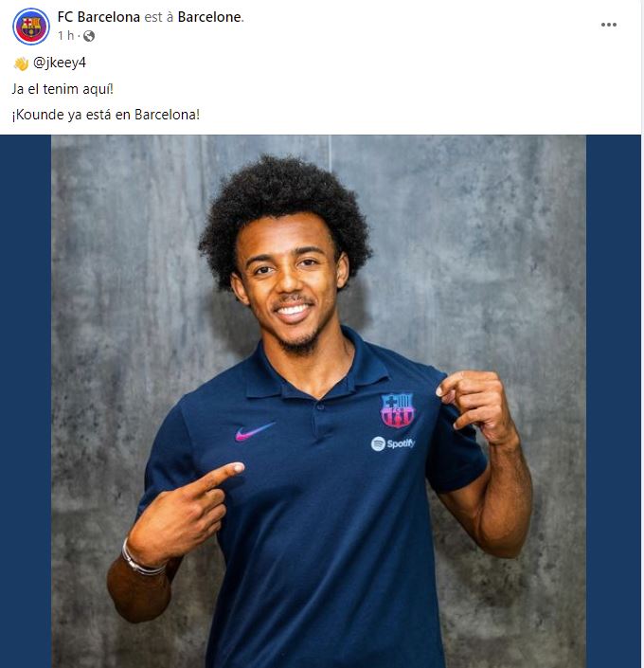This screenshot has width=644, height=668.
Task: Click the globe public audience icon
Action: [89, 36]
